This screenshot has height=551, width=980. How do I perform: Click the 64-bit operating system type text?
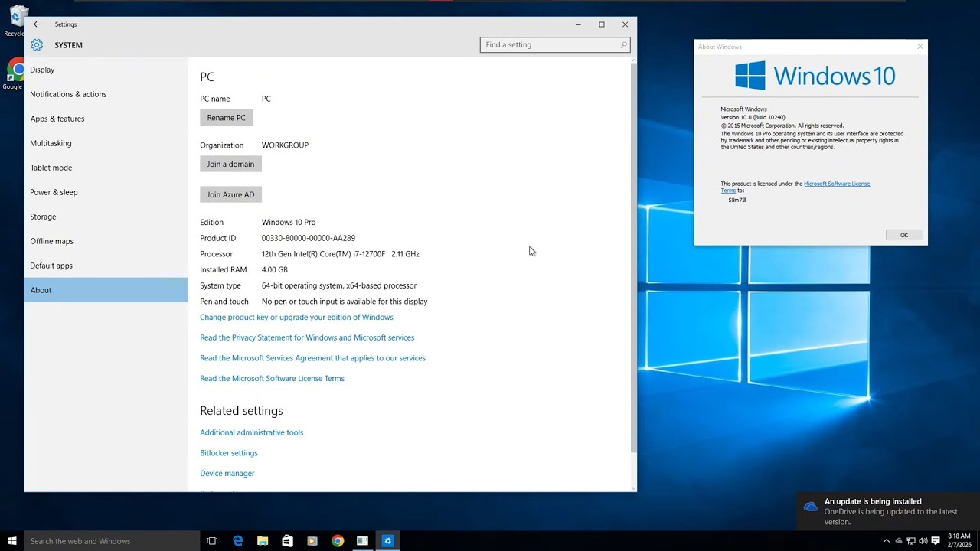coord(338,285)
